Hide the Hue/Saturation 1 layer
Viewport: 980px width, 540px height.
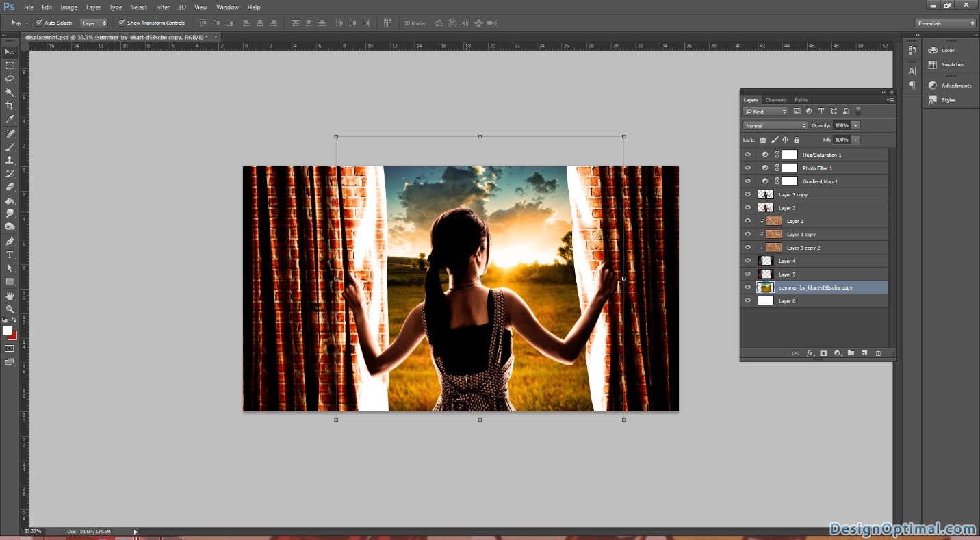click(747, 155)
